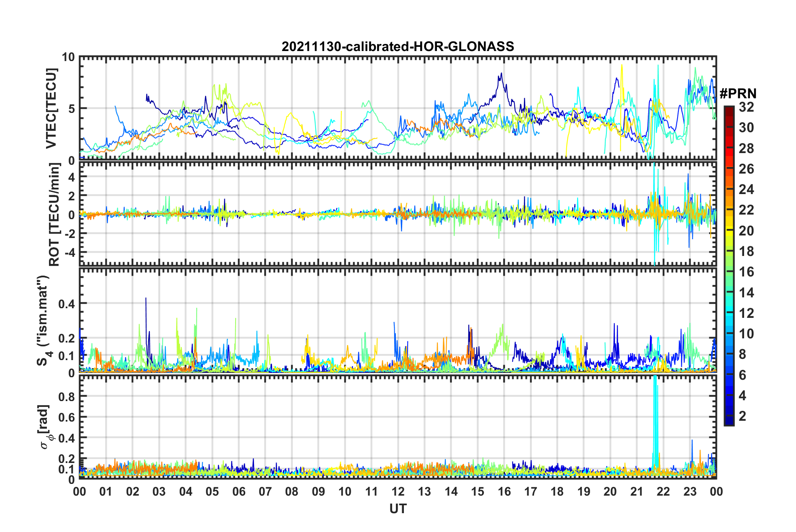Click the S4 ("ism.mat") y-axis label

click(44, 320)
